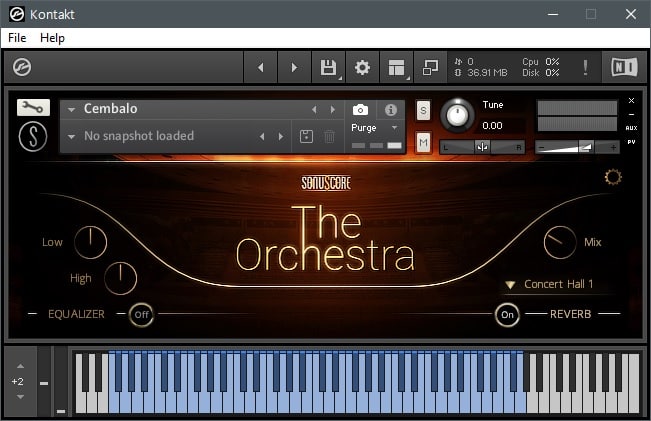Image resolution: width=651 pixels, height=421 pixels.
Task: Click the Low EQ knob
Action: pyautogui.click(x=90, y=242)
